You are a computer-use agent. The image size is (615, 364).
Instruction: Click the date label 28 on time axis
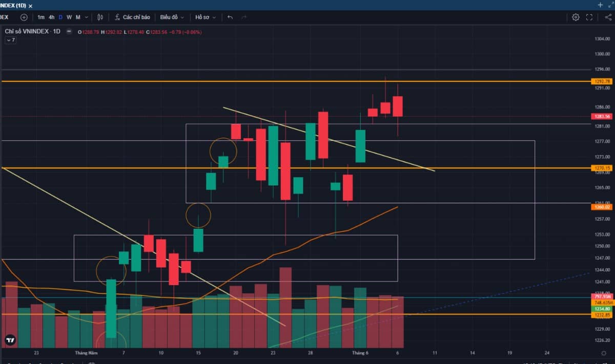pos(311,353)
